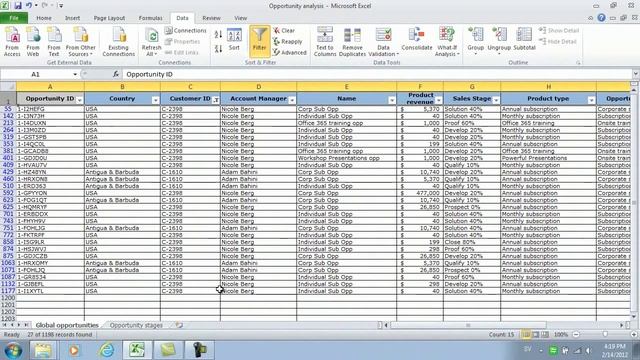The width and height of the screenshot is (640, 360).
Task: Open the Name Box dropdown arrow
Action: click(75, 74)
